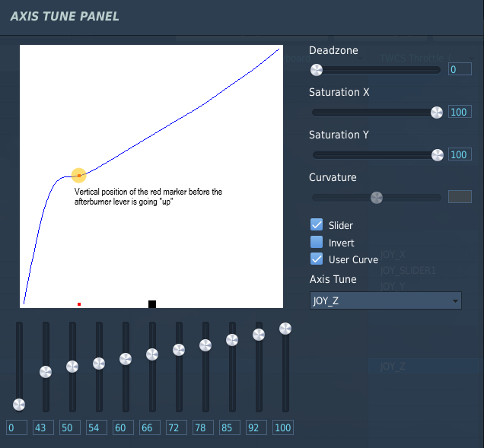Viewport: 484px width, 448px height.
Task: Click the Saturation Y value field
Action: (x=460, y=154)
